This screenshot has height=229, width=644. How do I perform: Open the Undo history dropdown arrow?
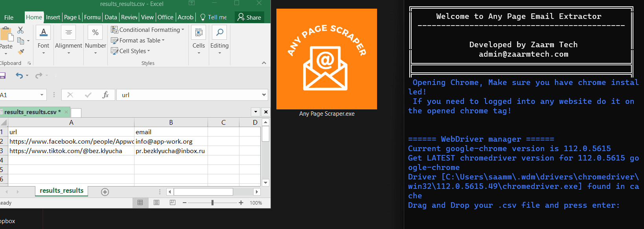[27, 76]
